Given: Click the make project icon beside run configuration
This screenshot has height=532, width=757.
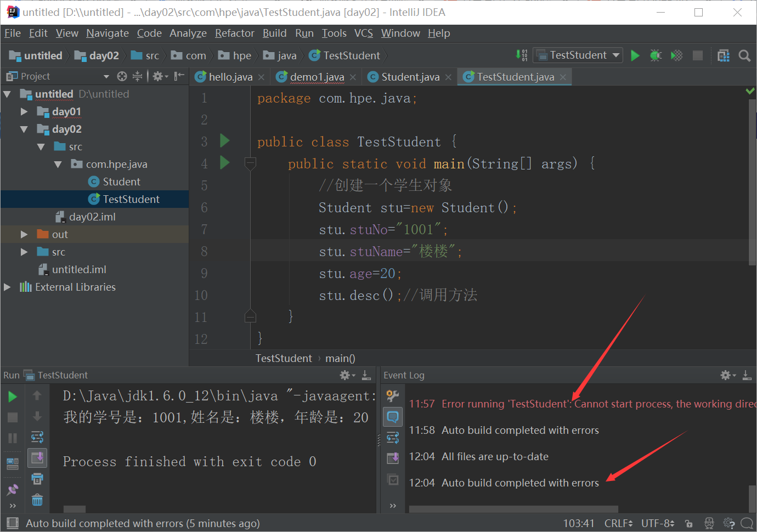Looking at the screenshot, I should [522, 55].
